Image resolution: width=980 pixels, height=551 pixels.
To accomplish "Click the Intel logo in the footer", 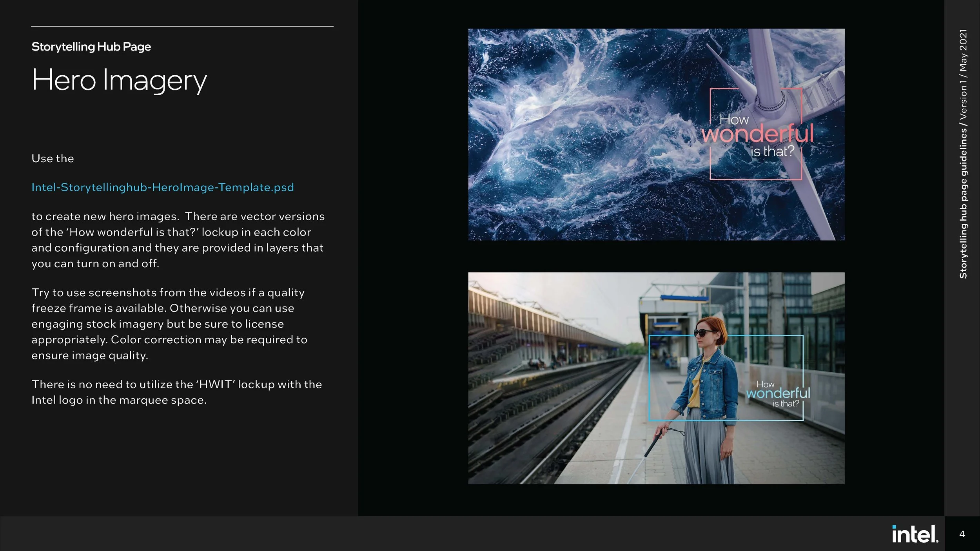I will pyautogui.click(x=915, y=534).
